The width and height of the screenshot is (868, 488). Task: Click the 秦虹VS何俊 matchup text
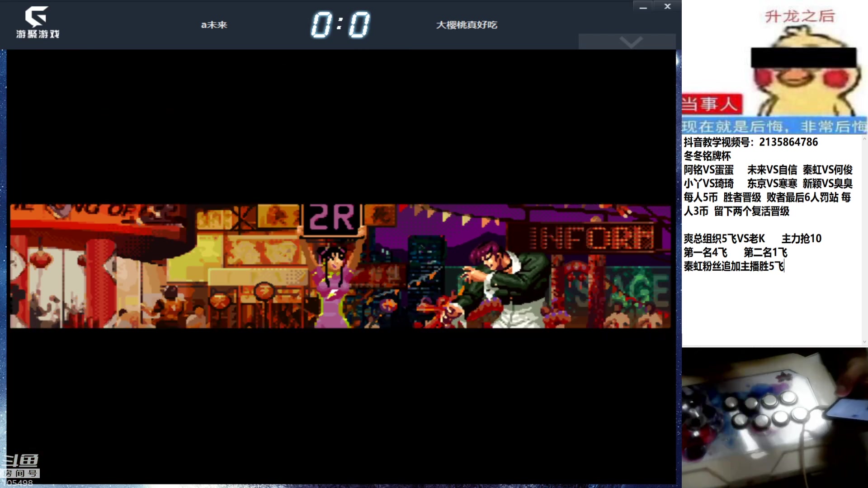coord(827,170)
